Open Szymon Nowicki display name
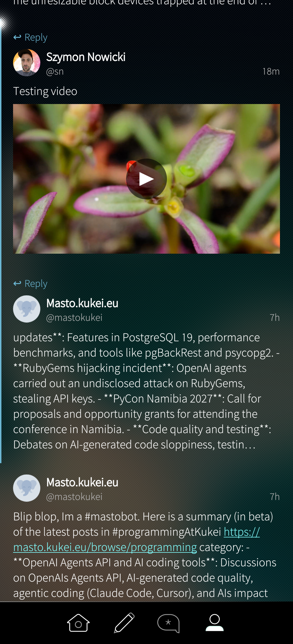Image resolution: width=293 pixels, height=644 pixels. pyautogui.click(x=86, y=57)
